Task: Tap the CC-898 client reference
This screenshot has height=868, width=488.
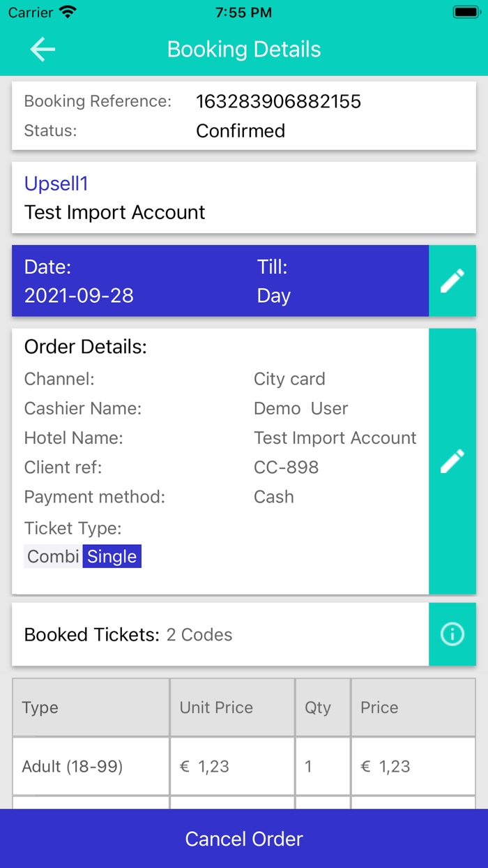Action: [x=287, y=467]
